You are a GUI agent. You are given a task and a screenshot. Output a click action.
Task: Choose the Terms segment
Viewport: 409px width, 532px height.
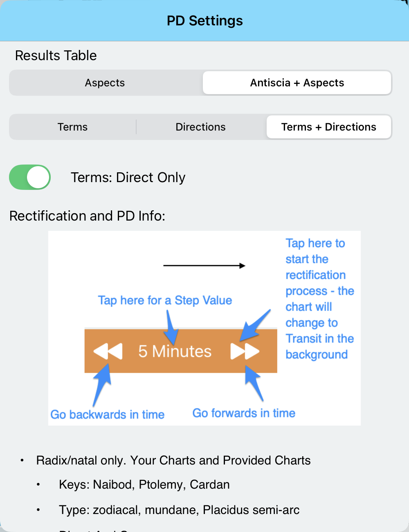click(x=72, y=127)
